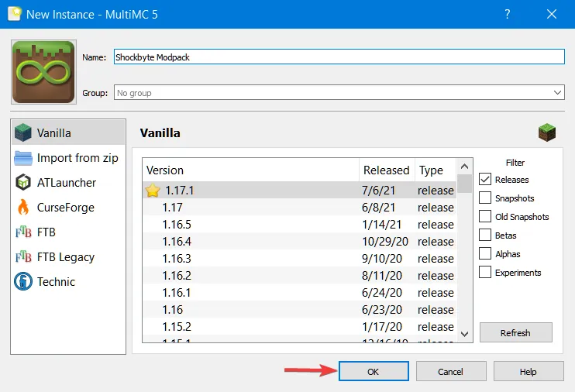Click the Technic icon
This screenshot has height=392, width=575.
(x=23, y=282)
